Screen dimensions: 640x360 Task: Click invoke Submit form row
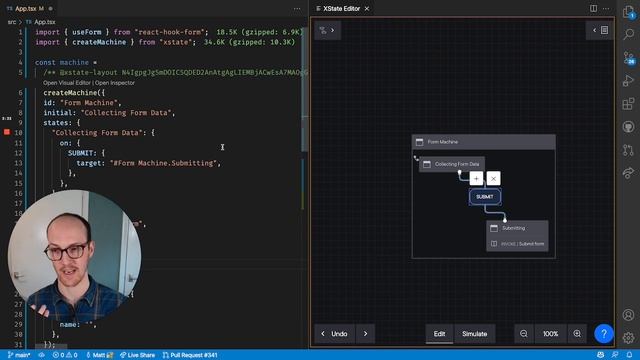(518, 244)
